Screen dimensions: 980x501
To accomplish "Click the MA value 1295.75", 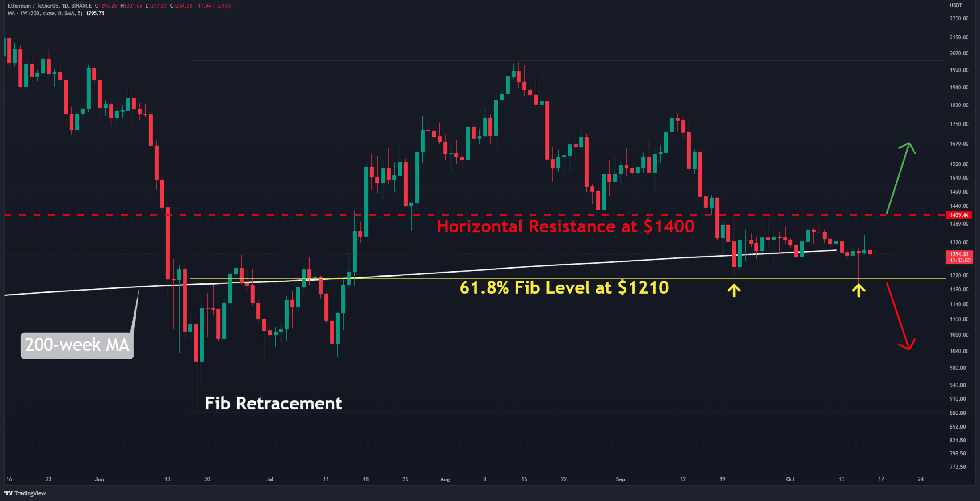I will pyautogui.click(x=95, y=13).
